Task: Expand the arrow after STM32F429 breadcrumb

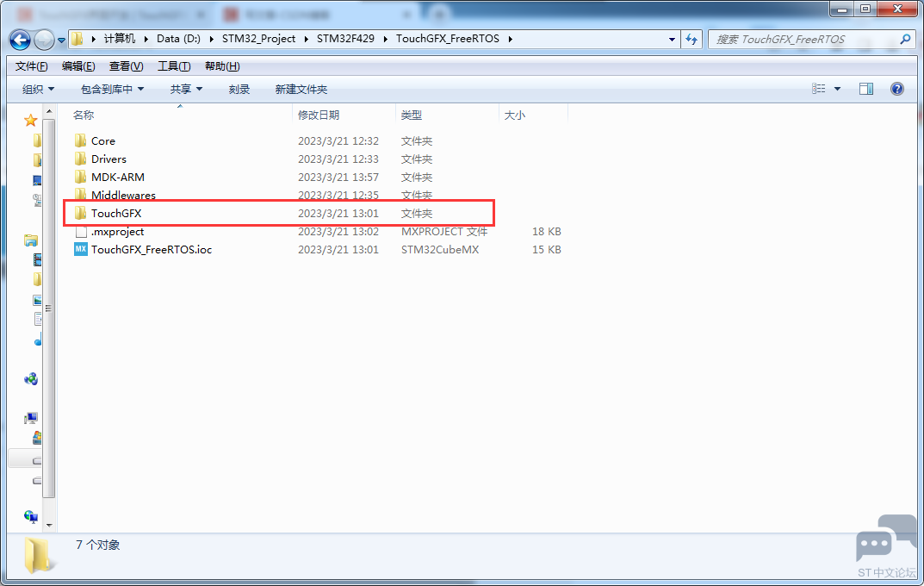Action: (386, 39)
